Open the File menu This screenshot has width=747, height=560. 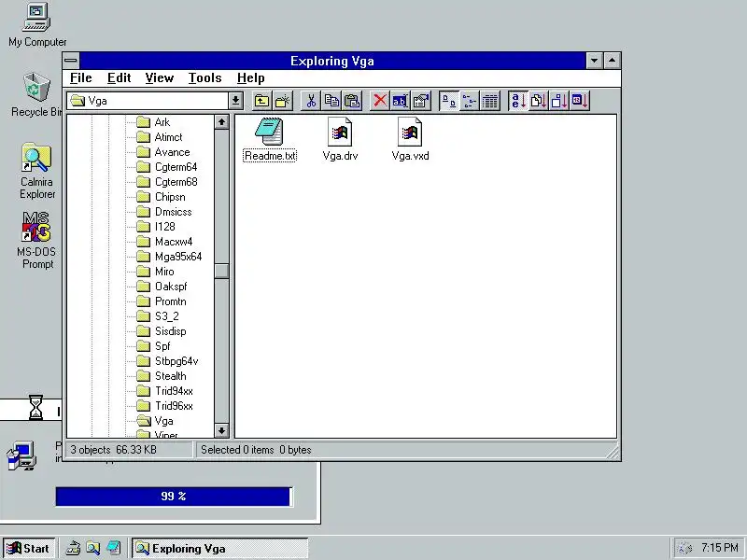click(x=81, y=78)
